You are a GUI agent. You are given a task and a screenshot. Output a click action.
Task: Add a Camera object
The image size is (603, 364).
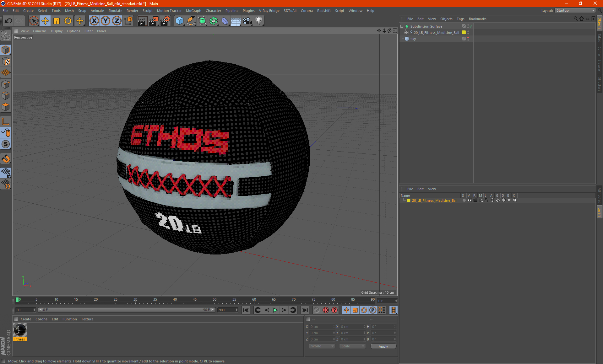tap(247, 21)
